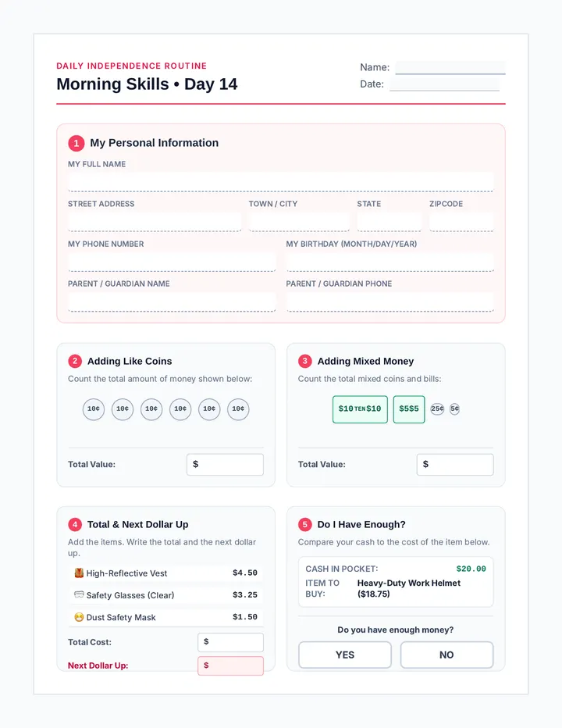562x728 pixels.
Task: Click the Date field at top
Action: pos(445,84)
